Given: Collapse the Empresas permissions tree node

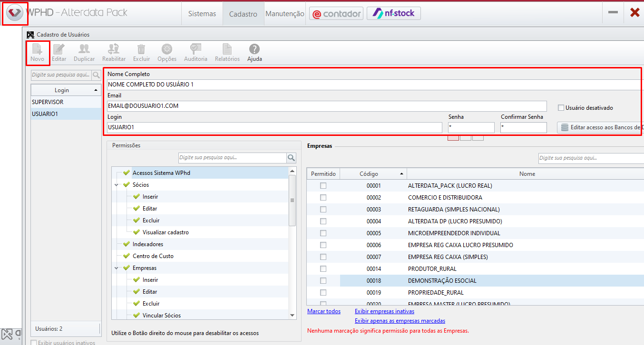Looking at the screenshot, I should (117, 268).
